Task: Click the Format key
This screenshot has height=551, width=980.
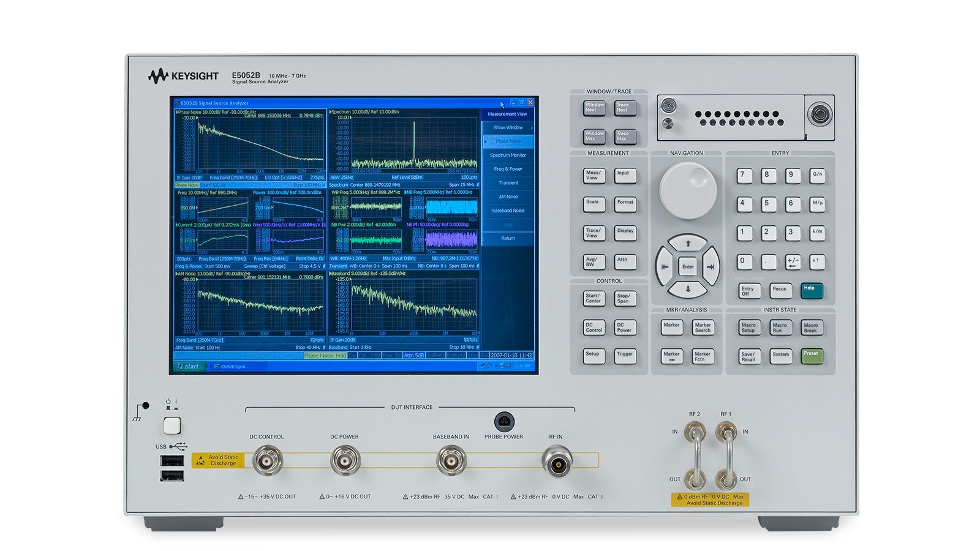Action: (625, 204)
